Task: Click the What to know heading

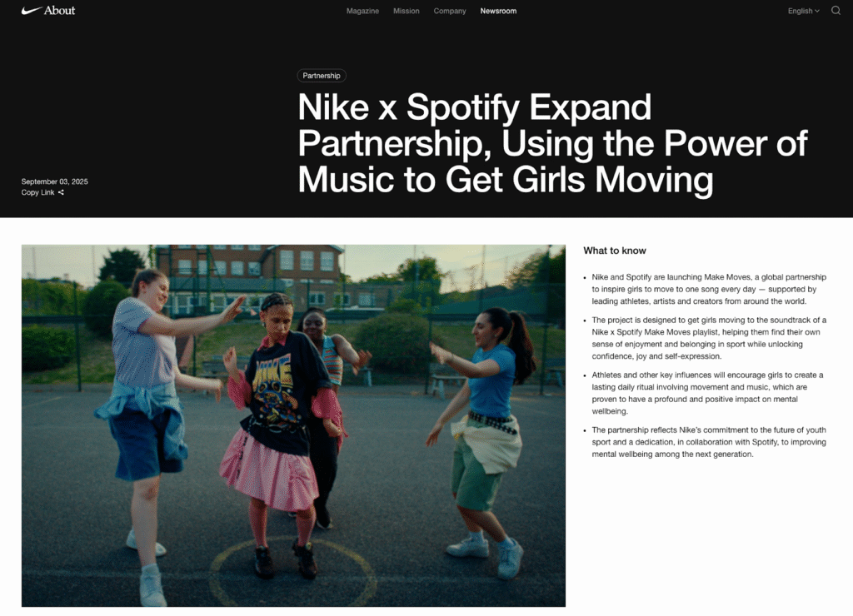Action: (x=614, y=251)
